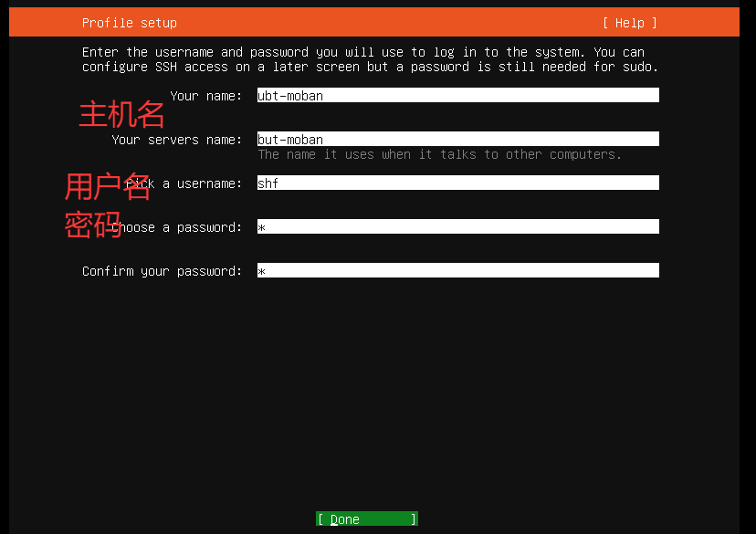Click the Your name input field

[457, 96]
